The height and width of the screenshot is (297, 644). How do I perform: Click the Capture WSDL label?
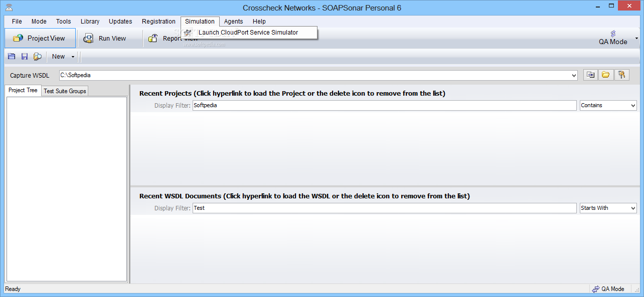[30, 76]
